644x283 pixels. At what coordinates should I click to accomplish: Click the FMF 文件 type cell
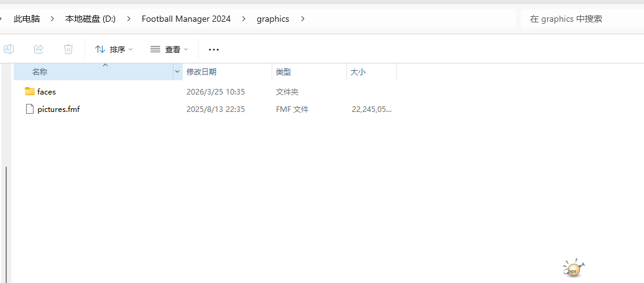point(292,109)
